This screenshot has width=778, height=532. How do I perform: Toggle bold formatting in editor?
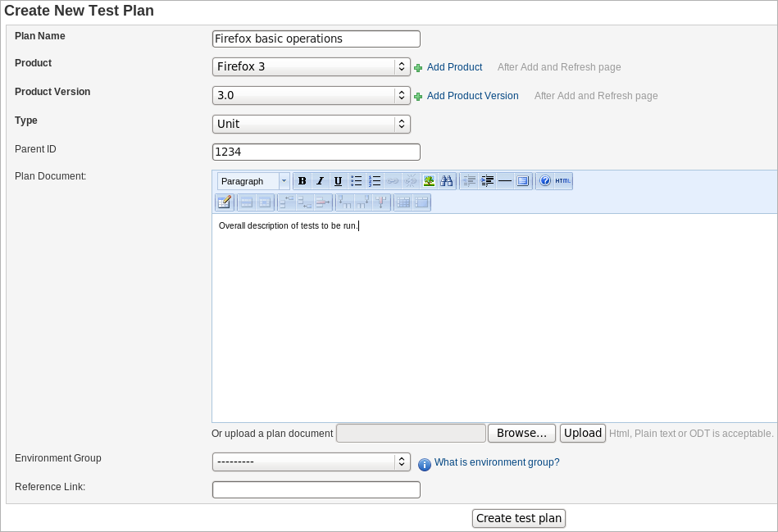[x=302, y=181]
